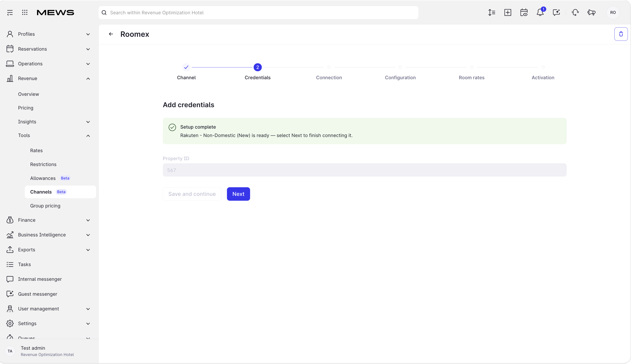Go to the Channel wizard step
The height and width of the screenshot is (364, 631).
tap(186, 72)
